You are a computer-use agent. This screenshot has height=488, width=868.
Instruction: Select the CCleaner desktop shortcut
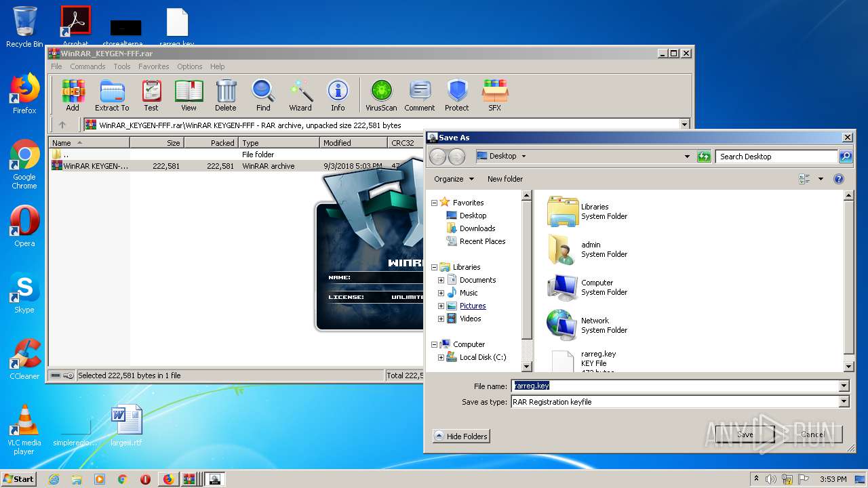[24, 359]
